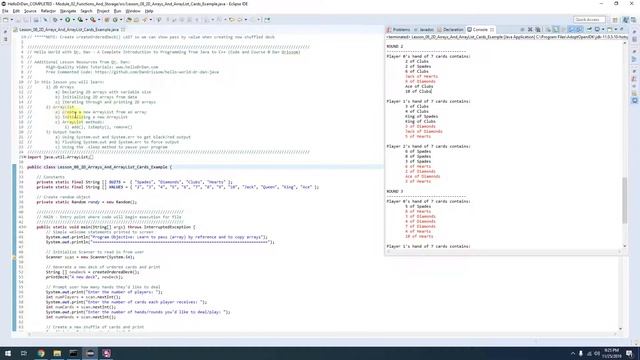This screenshot has width=640, height=360.
Task: Click the Open Console icon
Action: tap(609, 29)
